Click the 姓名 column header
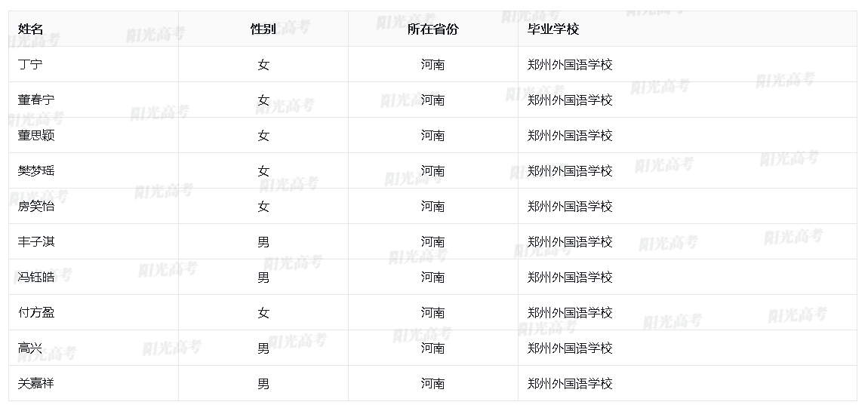This screenshot has width=868, height=411. click(x=31, y=29)
